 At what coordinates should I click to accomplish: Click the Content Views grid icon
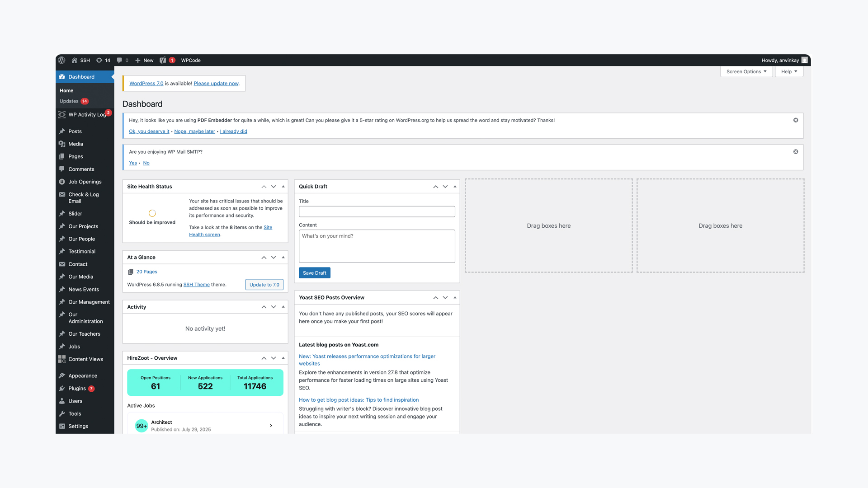[62, 359]
